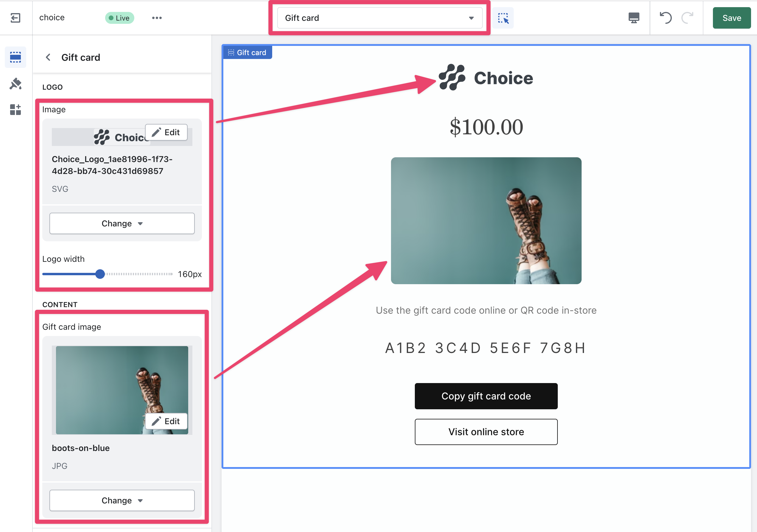Open the Gift card template dropdown
This screenshot has width=757, height=532.
coord(379,18)
